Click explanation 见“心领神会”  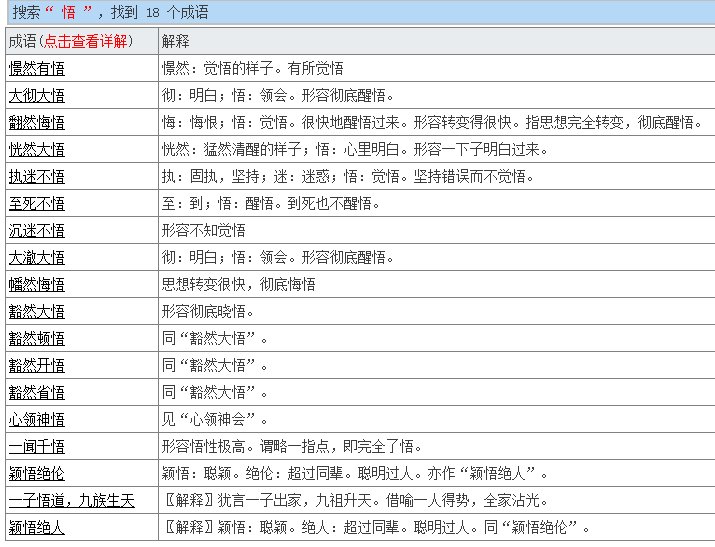tap(215, 419)
